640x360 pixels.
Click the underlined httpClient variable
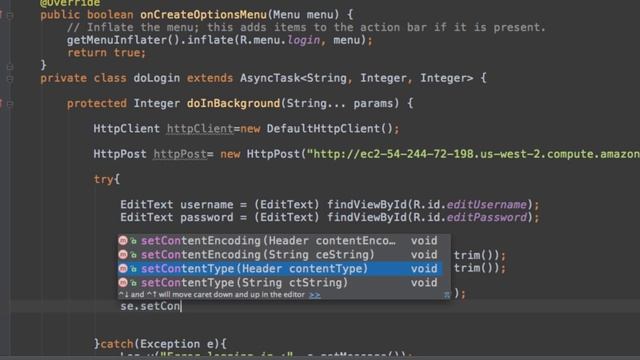pyautogui.click(x=200, y=129)
